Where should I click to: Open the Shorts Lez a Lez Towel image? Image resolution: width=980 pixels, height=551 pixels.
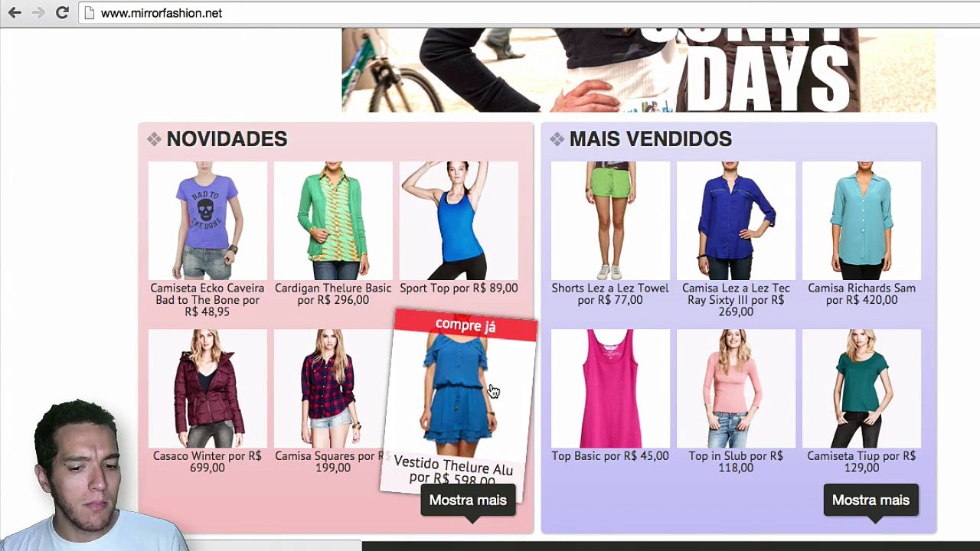(610, 220)
